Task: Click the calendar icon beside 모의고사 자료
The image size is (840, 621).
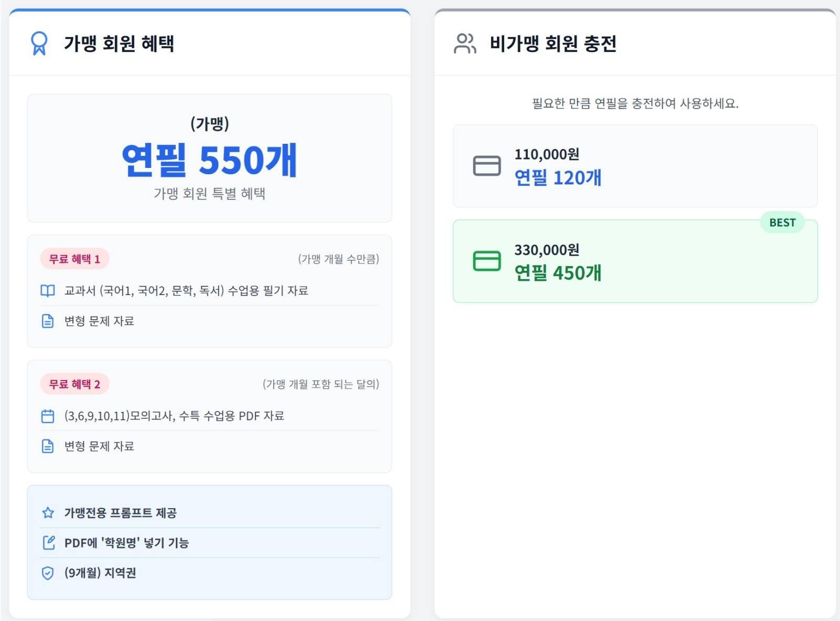Action: (x=48, y=416)
